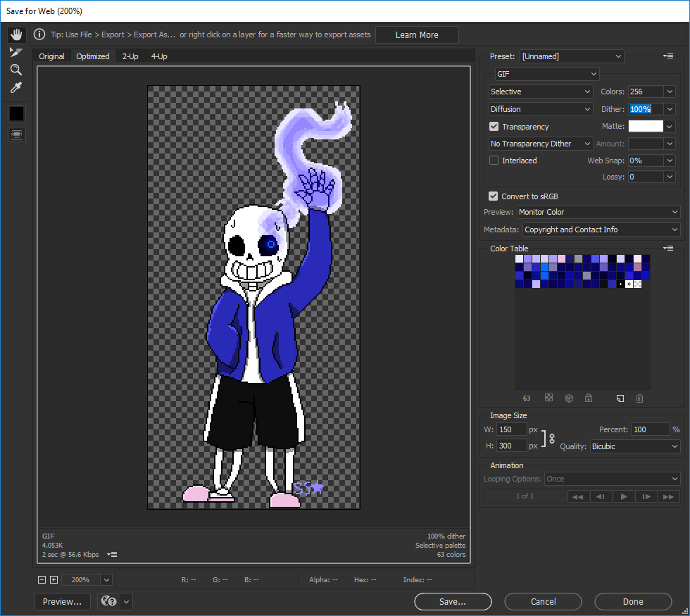Click the image Width field

[x=511, y=429]
